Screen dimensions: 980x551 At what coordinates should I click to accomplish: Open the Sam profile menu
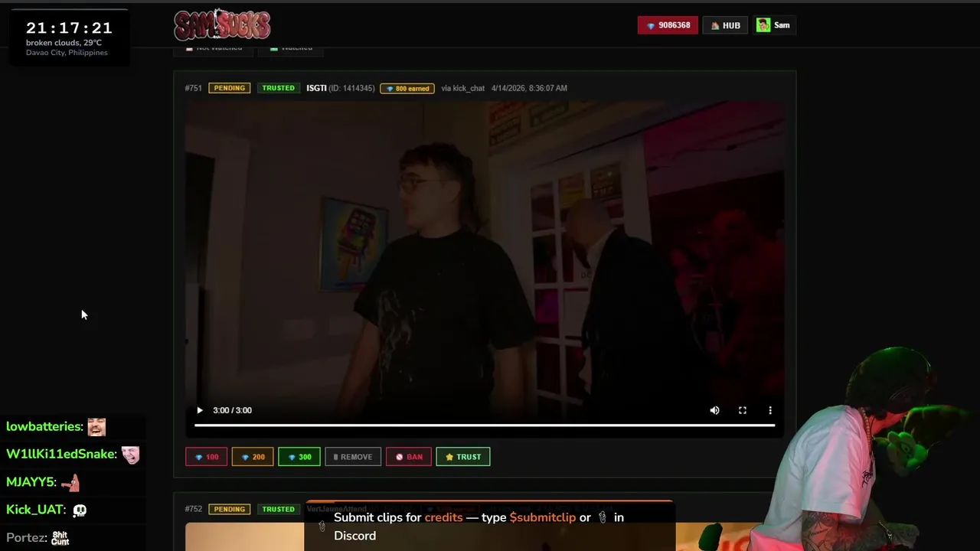[x=775, y=25]
